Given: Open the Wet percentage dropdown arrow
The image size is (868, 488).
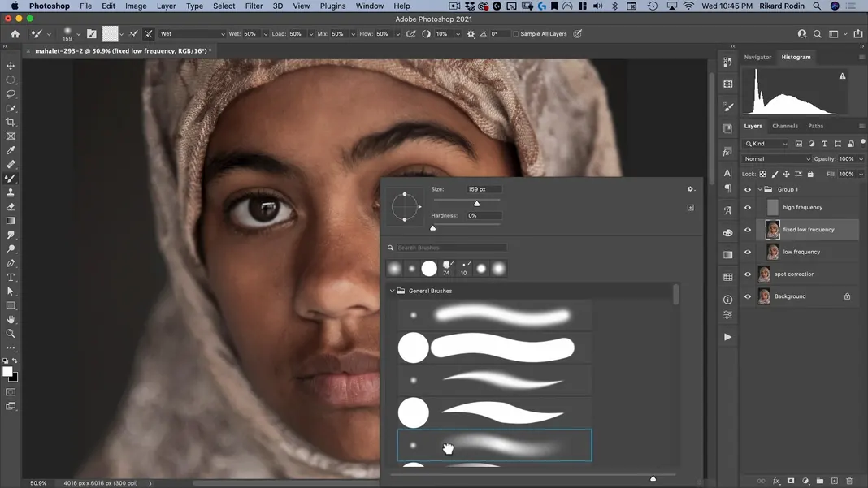Looking at the screenshot, I should (x=265, y=34).
